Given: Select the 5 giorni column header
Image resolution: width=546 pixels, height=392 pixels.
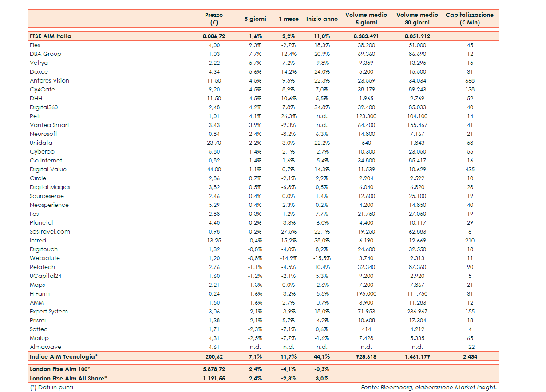Looking at the screenshot, I should (255, 19).
